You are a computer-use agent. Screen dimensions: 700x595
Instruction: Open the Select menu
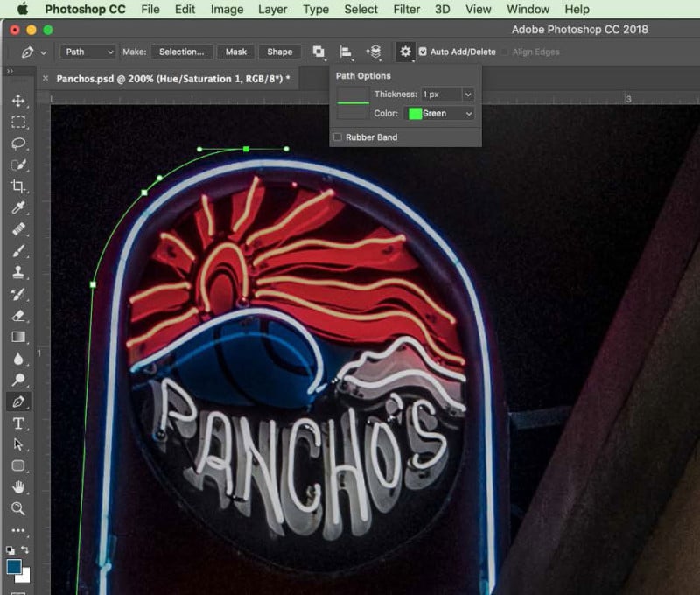[x=360, y=10]
